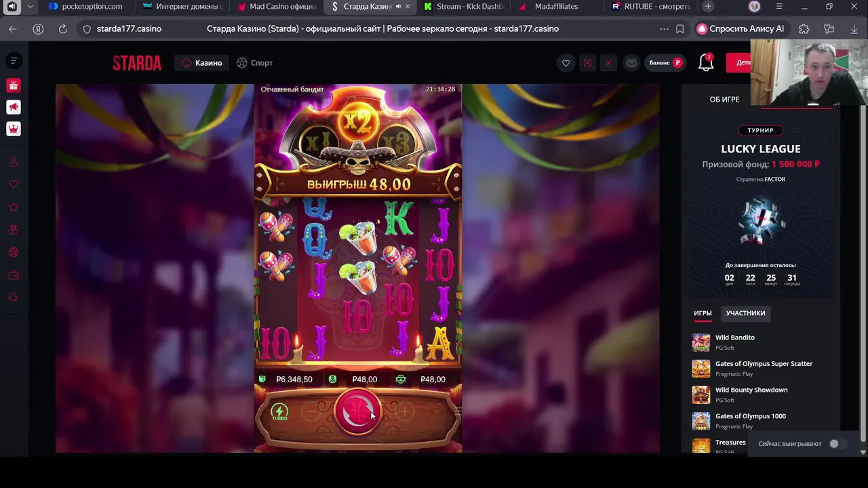Open Gates of Olympus 1000 game

click(x=751, y=416)
